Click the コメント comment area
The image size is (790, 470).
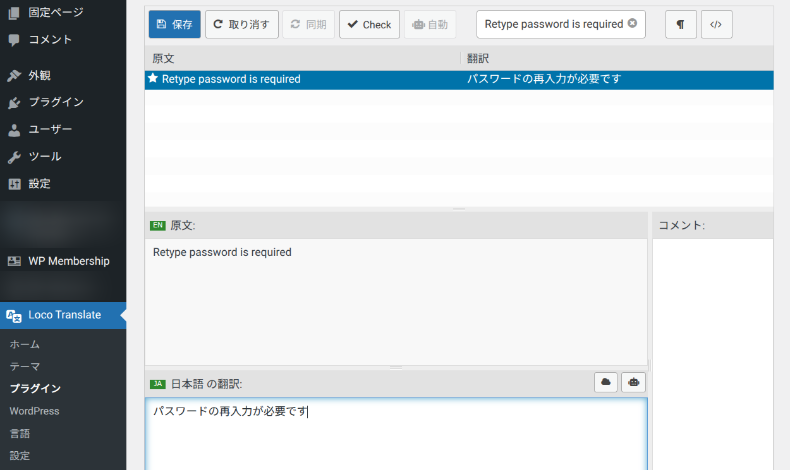(x=712, y=354)
